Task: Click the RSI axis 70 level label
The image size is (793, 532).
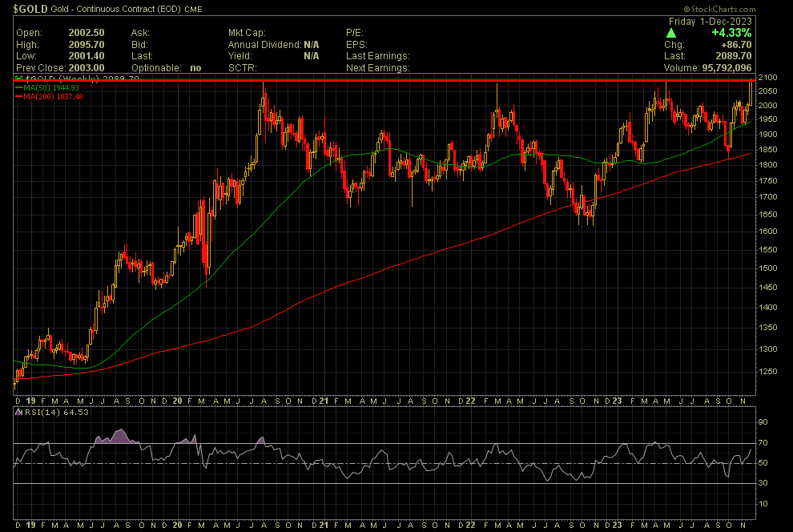Action: pyautogui.click(x=763, y=442)
